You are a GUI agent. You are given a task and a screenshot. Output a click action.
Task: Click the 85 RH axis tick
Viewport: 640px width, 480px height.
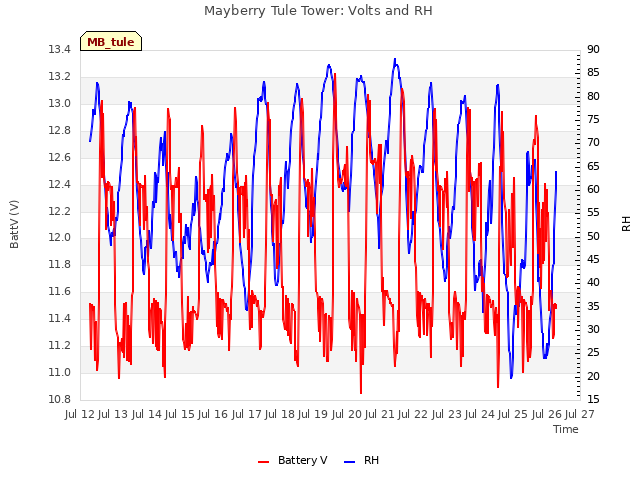click(x=593, y=73)
